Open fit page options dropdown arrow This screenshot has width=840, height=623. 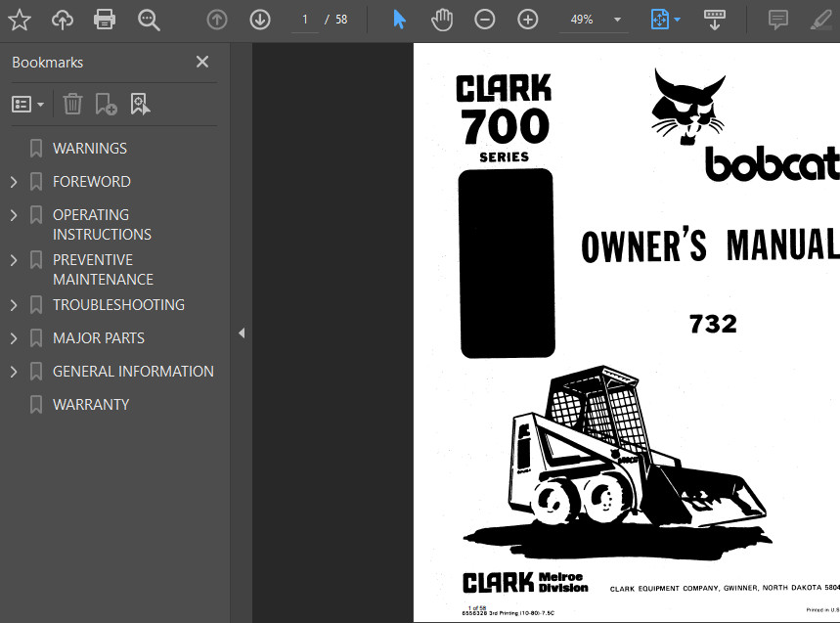(678, 20)
